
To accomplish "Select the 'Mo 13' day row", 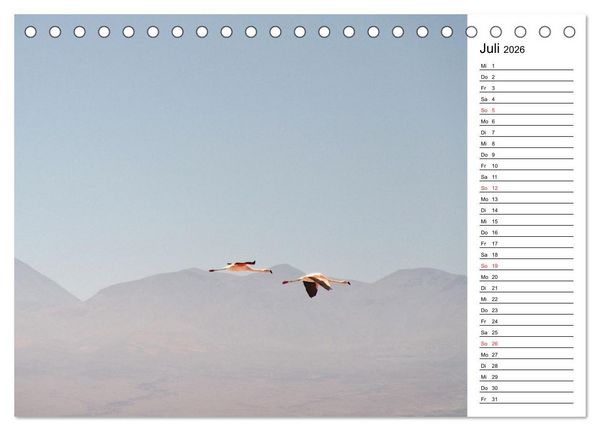I will 527,199.
